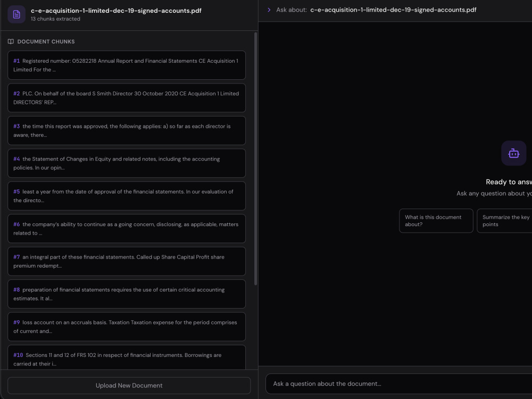Select chunk #8 preparation of financial statements
Screen dimensions: 532x399
(x=127, y=294)
